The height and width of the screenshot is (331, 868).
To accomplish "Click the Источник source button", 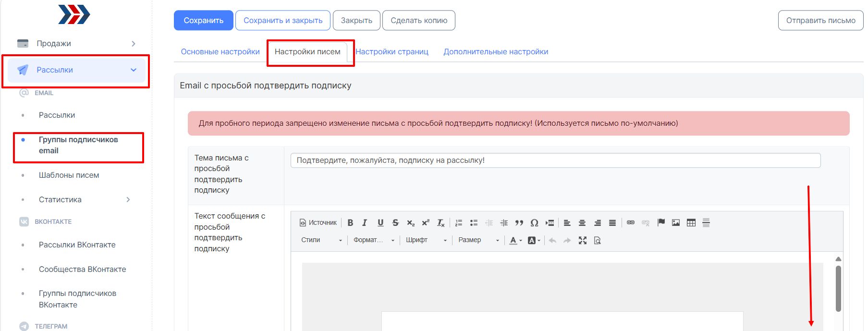I will [x=318, y=223].
